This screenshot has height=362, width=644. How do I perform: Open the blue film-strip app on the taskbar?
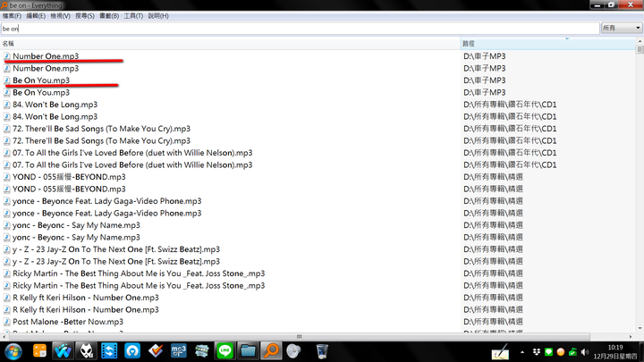(x=109, y=351)
